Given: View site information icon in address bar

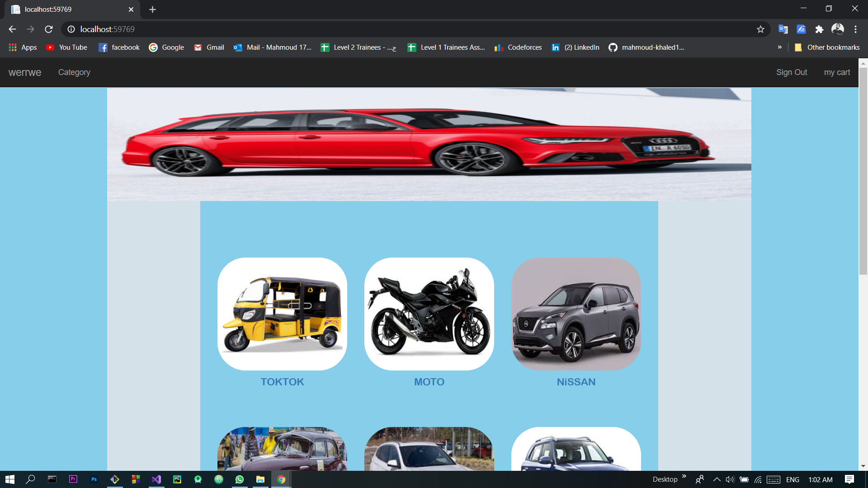Looking at the screenshot, I should pyautogui.click(x=71, y=29).
